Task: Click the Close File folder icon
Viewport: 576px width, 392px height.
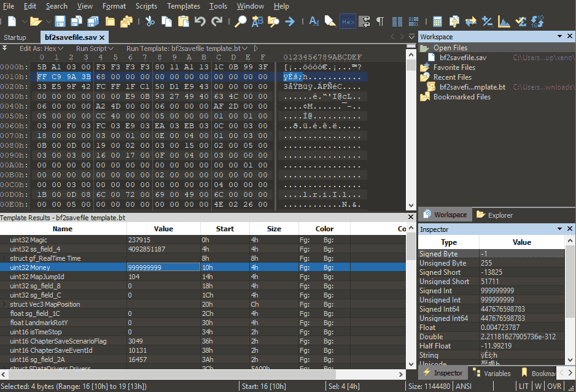Action: point(110,21)
